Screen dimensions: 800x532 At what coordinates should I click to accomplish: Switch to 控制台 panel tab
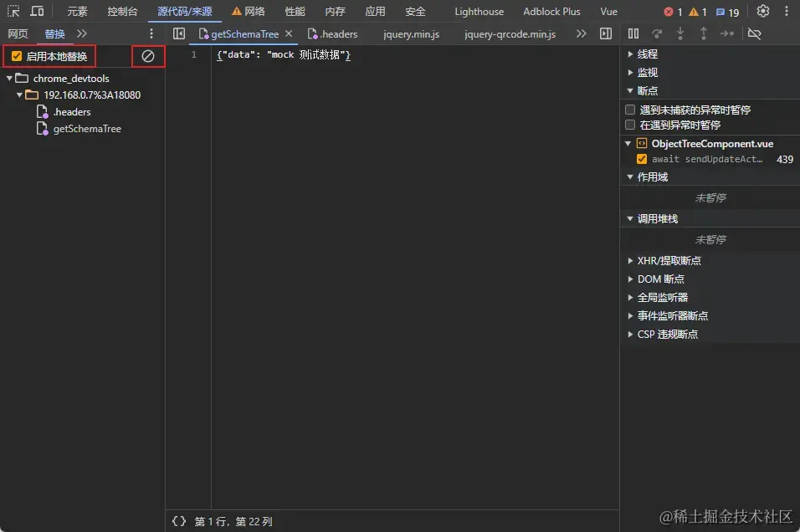pos(122,11)
